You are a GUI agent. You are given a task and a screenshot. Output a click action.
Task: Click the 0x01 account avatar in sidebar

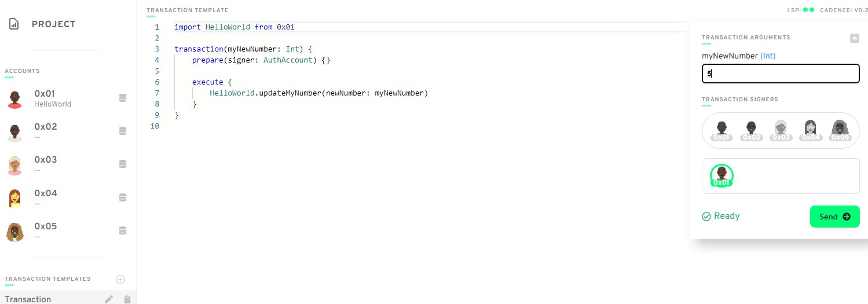(x=15, y=99)
